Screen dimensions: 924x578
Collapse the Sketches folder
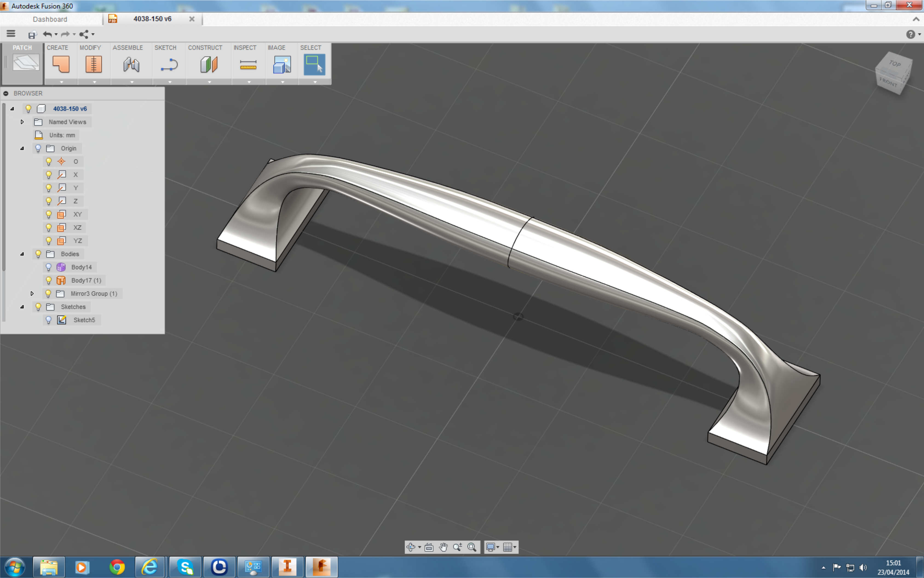tap(22, 307)
